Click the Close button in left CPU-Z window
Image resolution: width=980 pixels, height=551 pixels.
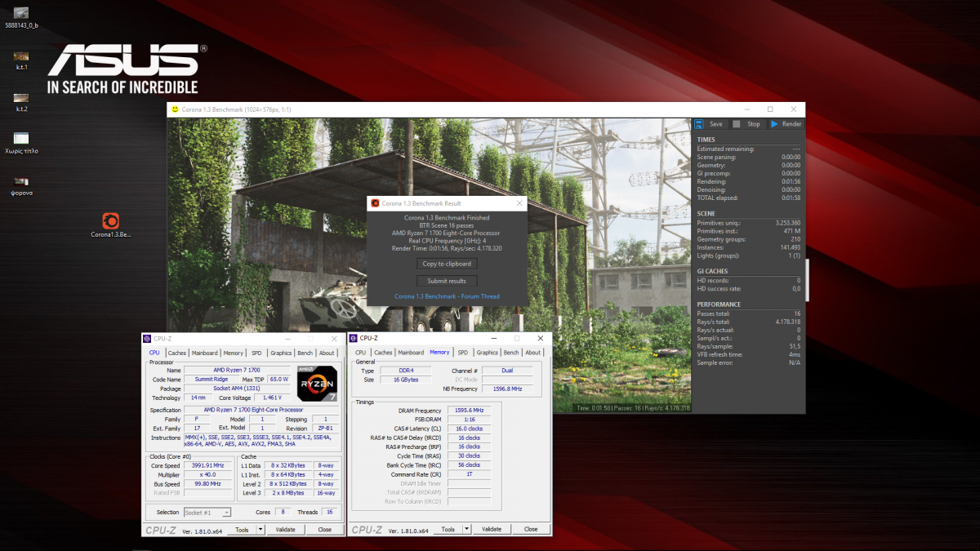[x=325, y=530]
